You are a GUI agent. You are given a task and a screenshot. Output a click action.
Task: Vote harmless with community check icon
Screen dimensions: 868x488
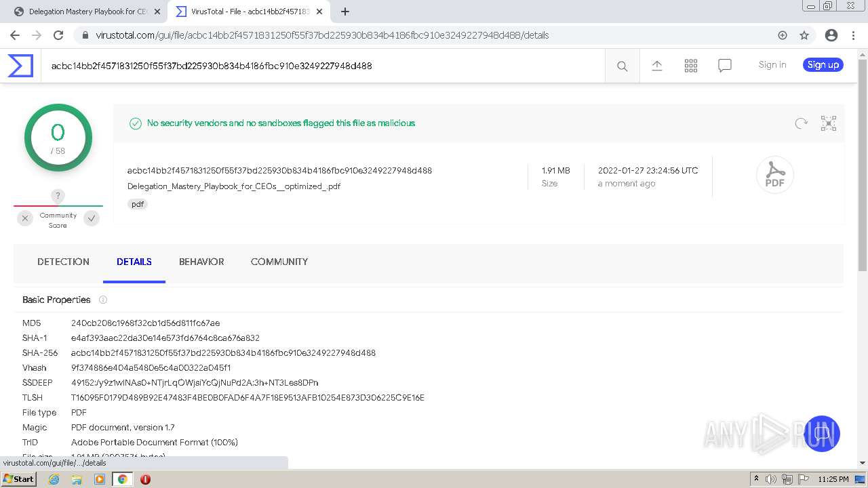point(92,218)
